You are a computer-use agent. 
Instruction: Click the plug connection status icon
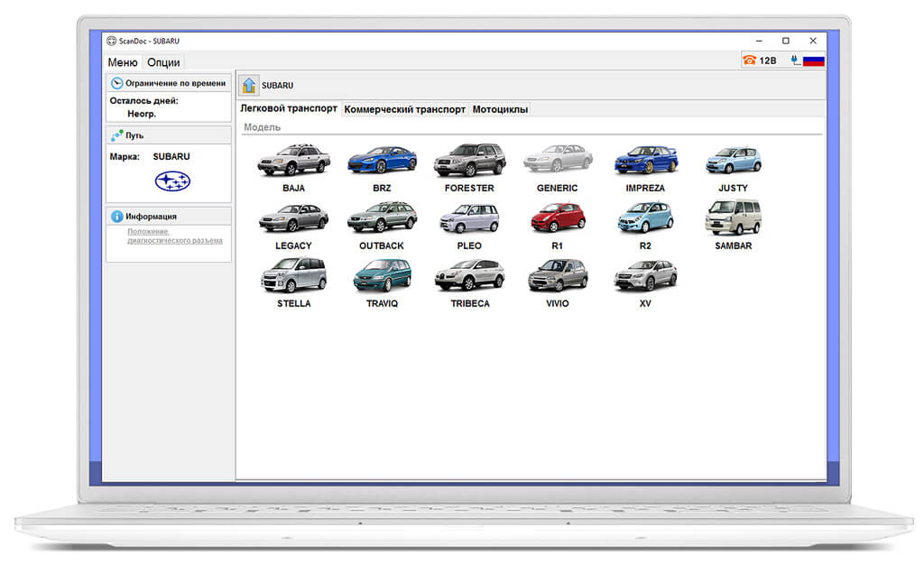tap(795, 60)
